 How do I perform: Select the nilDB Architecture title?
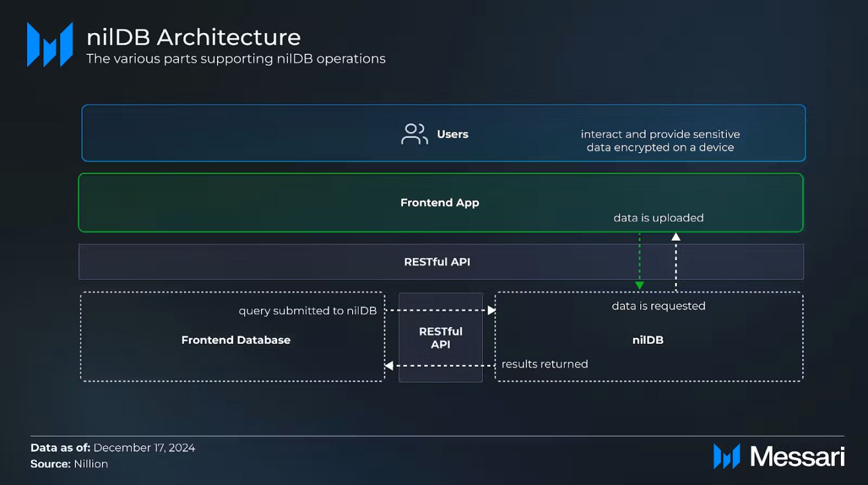coord(193,37)
